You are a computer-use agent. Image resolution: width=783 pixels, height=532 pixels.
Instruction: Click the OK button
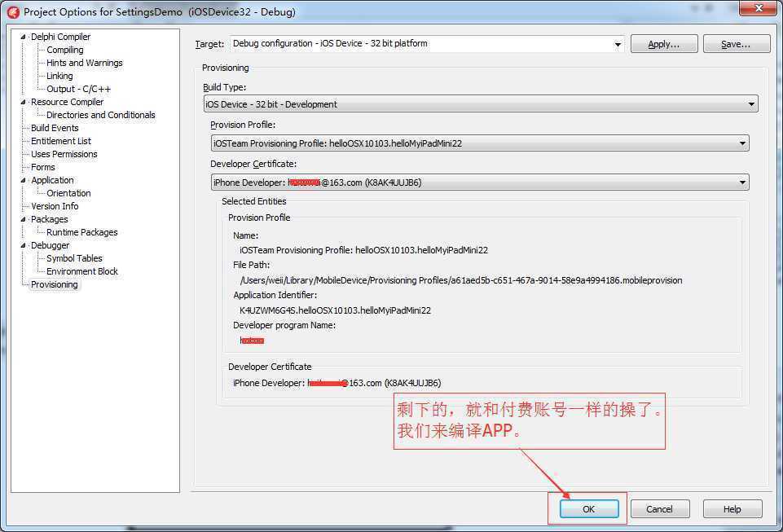click(589, 508)
